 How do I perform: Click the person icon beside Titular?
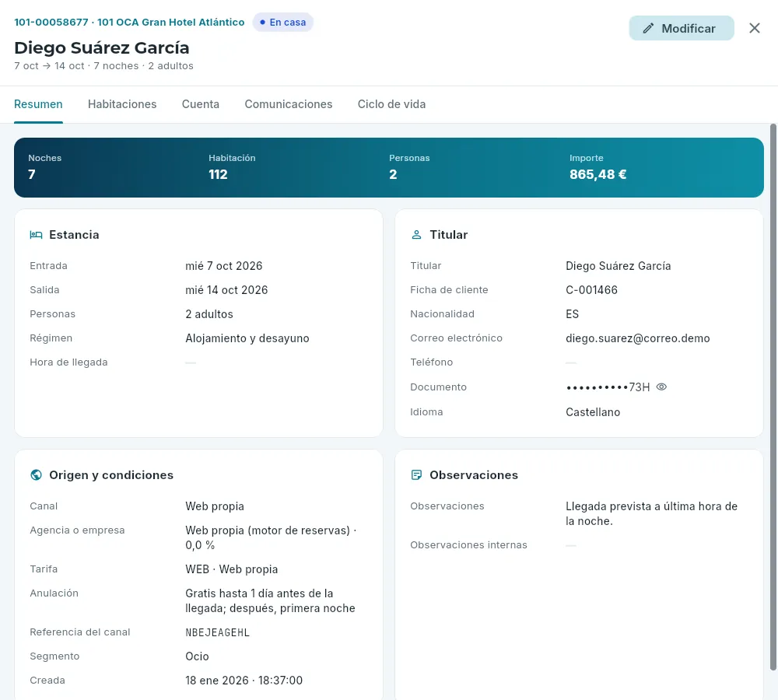pos(416,235)
